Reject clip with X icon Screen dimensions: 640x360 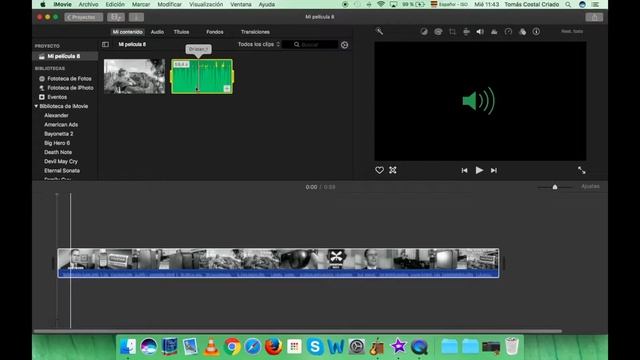pyautogui.click(x=393, y=170)
